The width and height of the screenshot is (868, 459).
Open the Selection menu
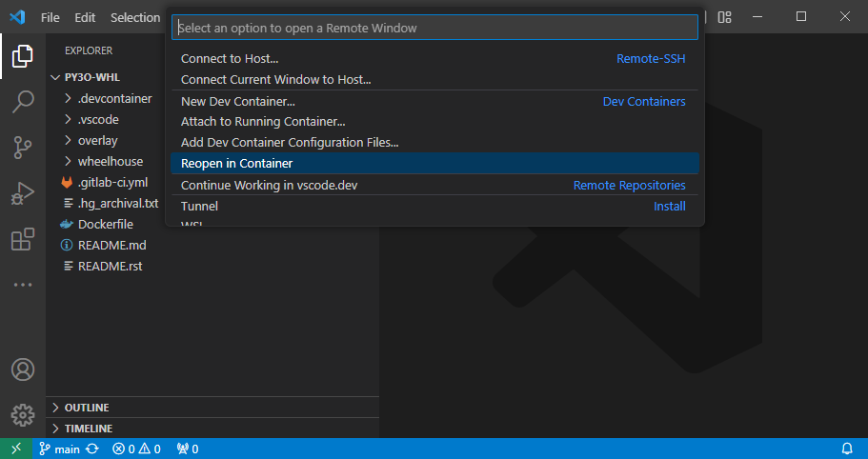pyautogui.click(x=135, y=18)
